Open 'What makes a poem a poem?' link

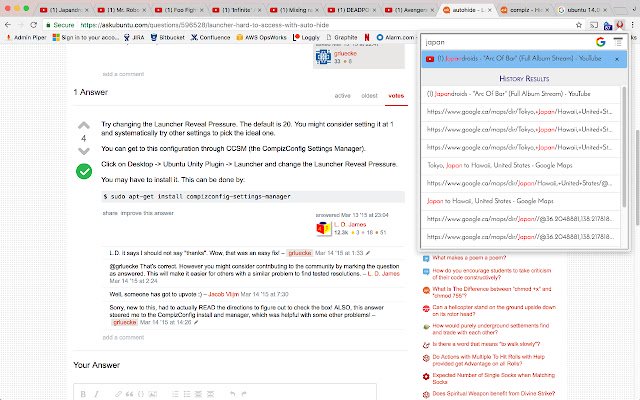469,258
